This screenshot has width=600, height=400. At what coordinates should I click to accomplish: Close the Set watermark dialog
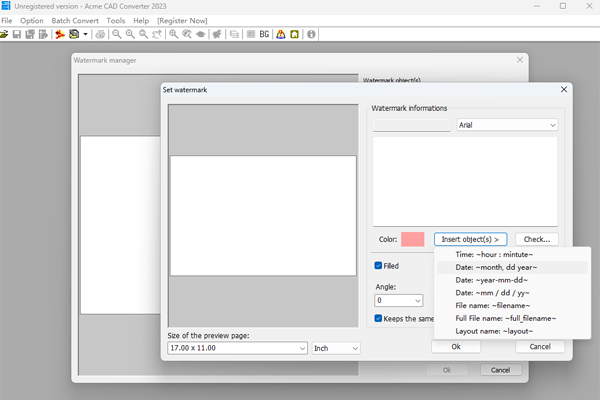pyautogui.click(x=564, y=89)
